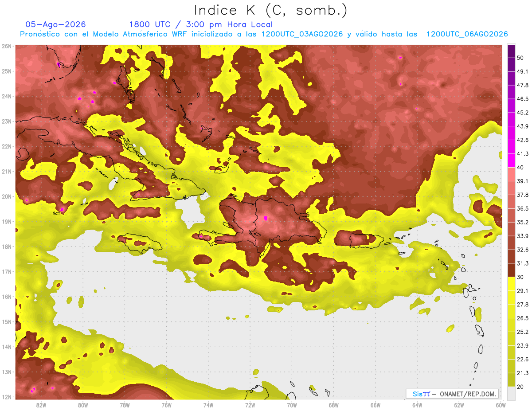532x411 pixels.
Task: Click the "64W" longitude label
Action: (417, 405)
